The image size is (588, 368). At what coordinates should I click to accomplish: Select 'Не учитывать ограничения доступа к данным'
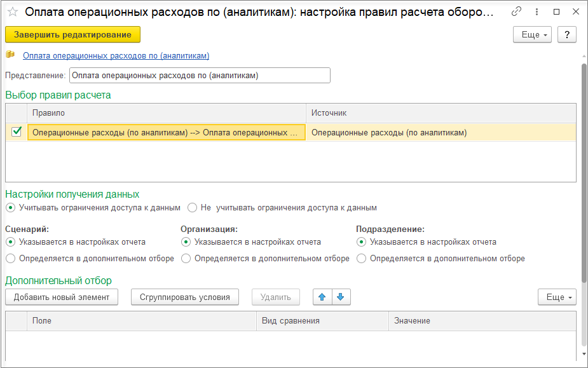click(x=193, y=208)
